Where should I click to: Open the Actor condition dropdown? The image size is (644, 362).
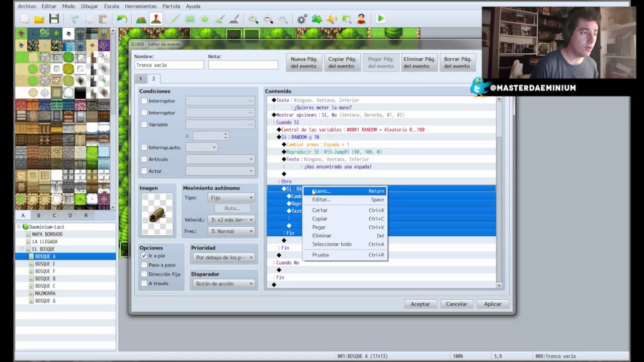[220, 171]
